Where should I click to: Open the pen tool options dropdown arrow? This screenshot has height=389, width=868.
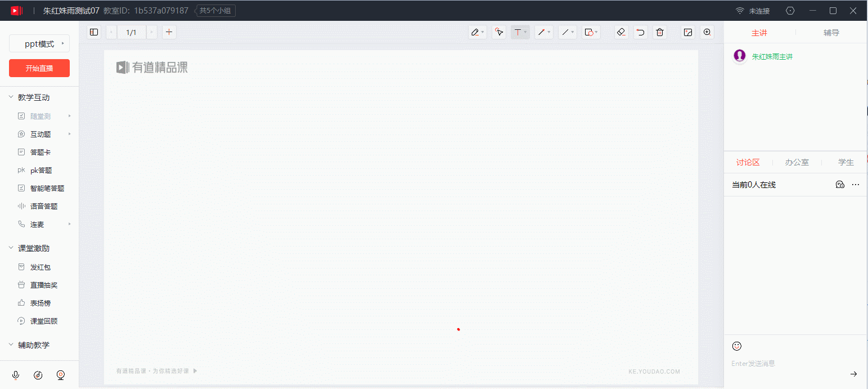pyautogui.click(x=483, y=32)
